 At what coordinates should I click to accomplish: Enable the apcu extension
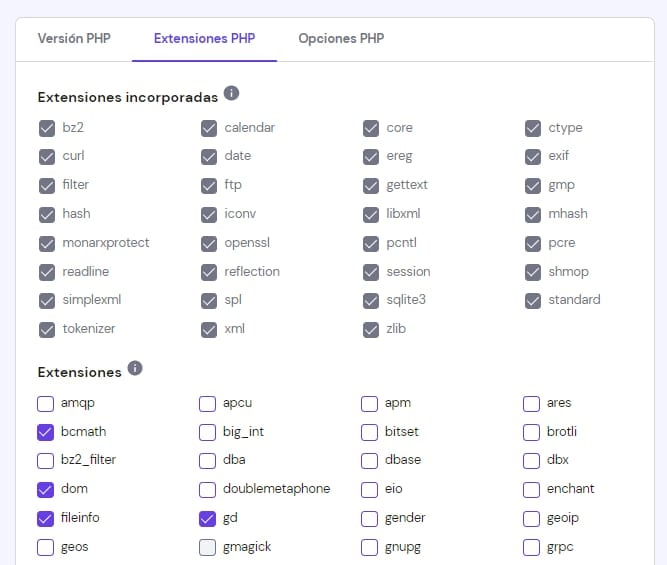(x=208, y=404)
